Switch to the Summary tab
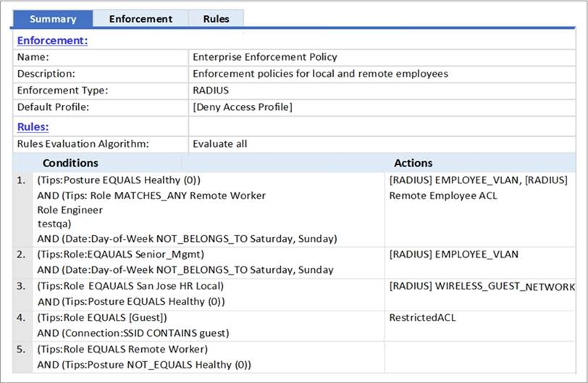 (53, 19)
